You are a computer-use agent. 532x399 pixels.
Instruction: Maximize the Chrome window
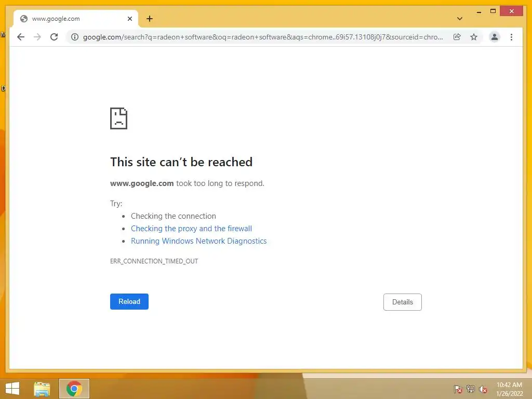pyautogui.click(x=493, y=11)
